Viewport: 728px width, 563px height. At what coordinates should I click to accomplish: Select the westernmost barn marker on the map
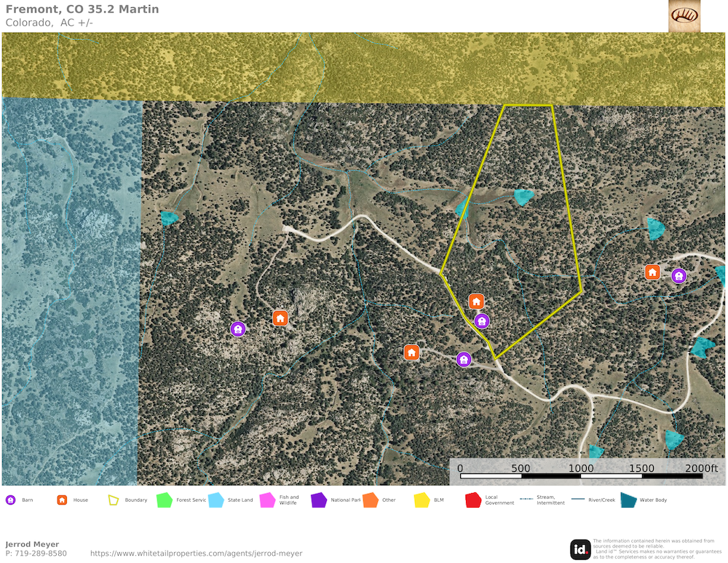(238, 329)
